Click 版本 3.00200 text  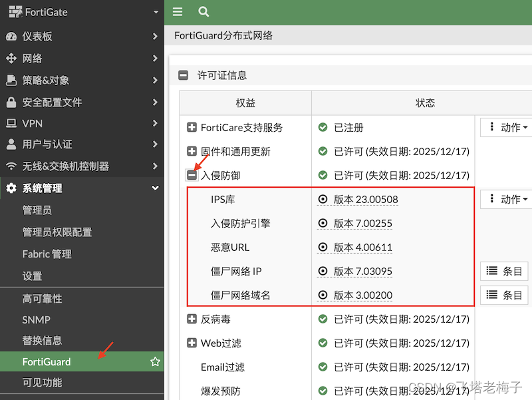coord(362,295)
